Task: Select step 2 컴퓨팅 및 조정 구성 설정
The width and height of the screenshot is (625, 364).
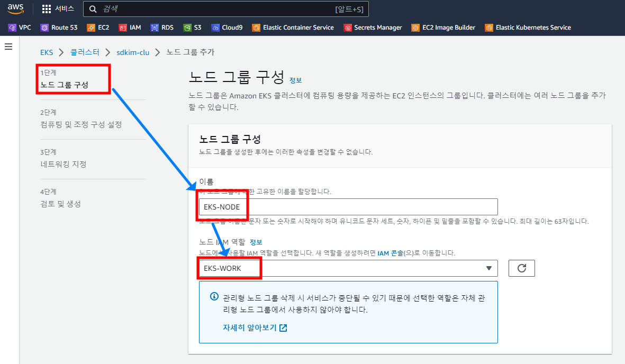Action: (81, 124)
